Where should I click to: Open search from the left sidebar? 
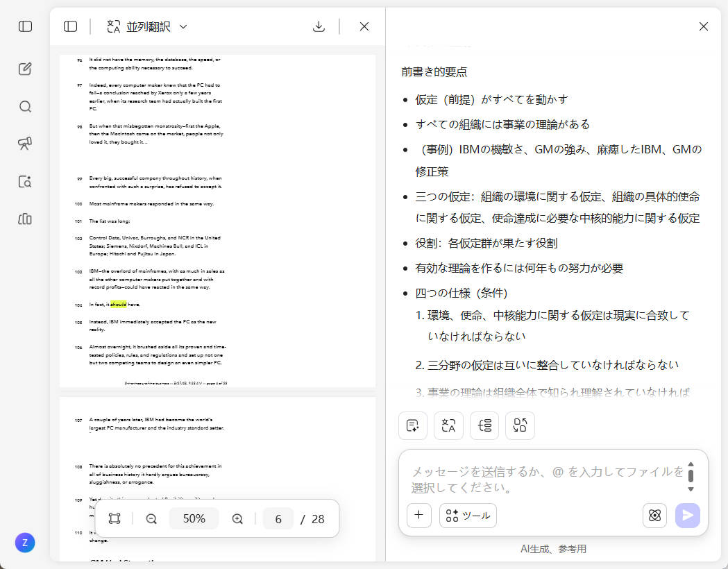[25, 106]
